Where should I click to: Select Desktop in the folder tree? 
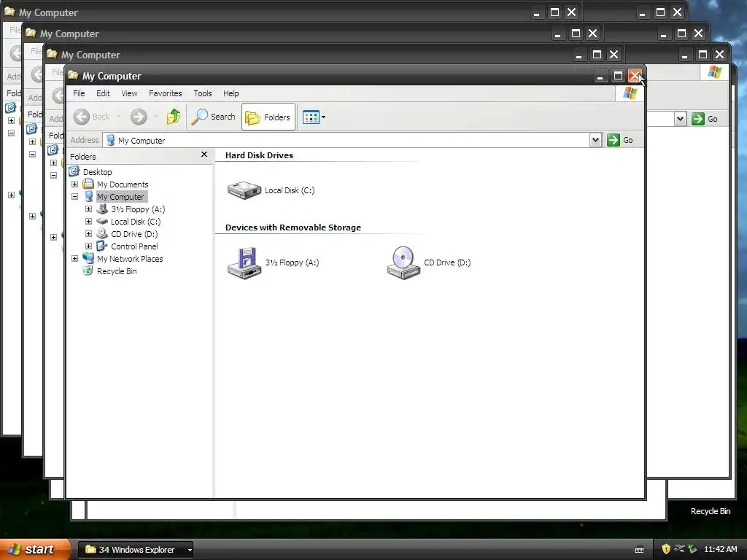coord(97,172)
